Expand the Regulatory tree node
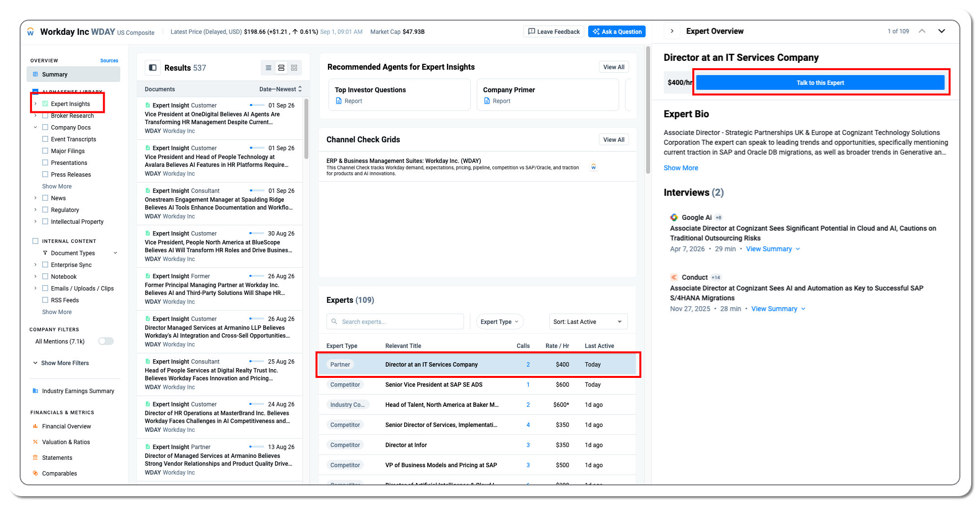This screenshot has width=980, height=505. [35, 210]
